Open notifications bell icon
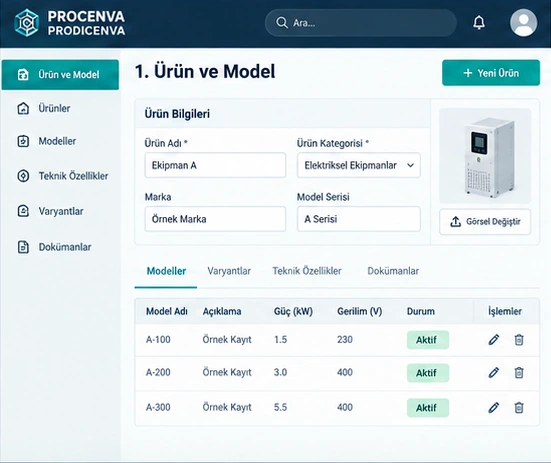 point(479,23)
